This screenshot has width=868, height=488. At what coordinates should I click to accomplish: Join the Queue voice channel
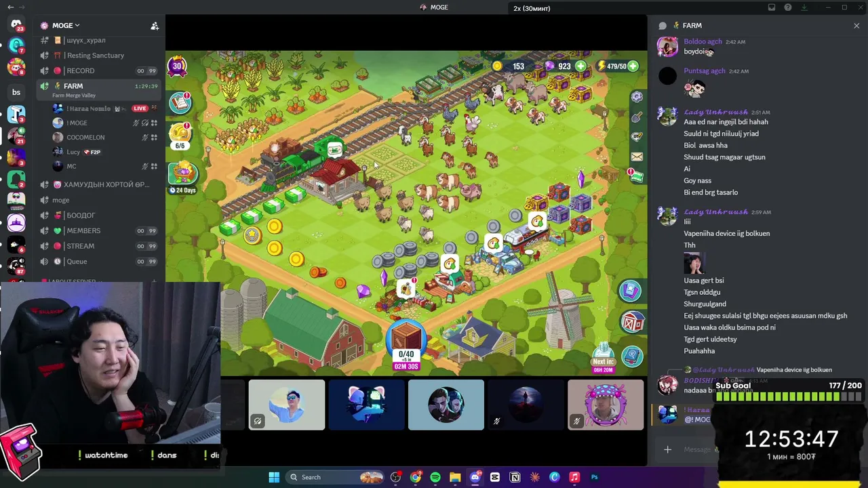pos(100,262)
